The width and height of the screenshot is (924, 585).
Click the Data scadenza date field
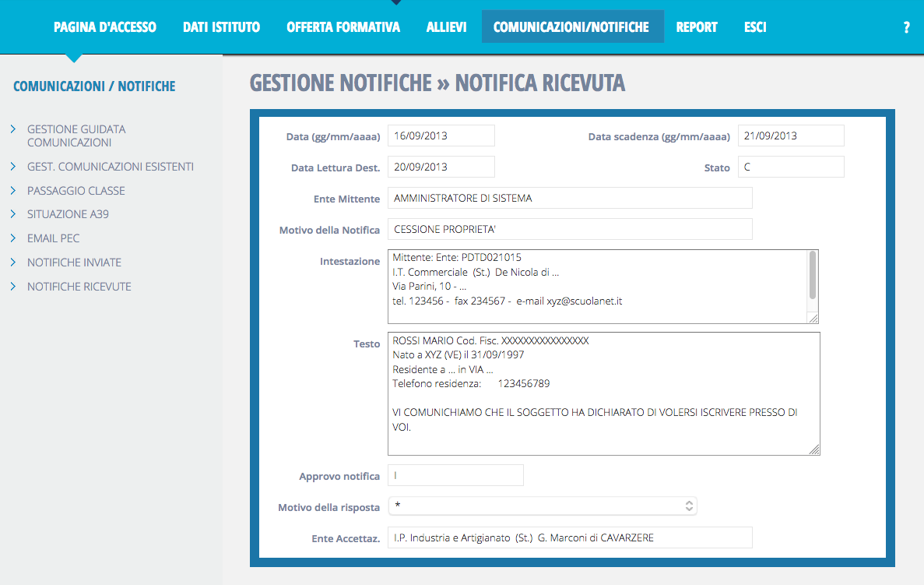(x=791, y=136)
